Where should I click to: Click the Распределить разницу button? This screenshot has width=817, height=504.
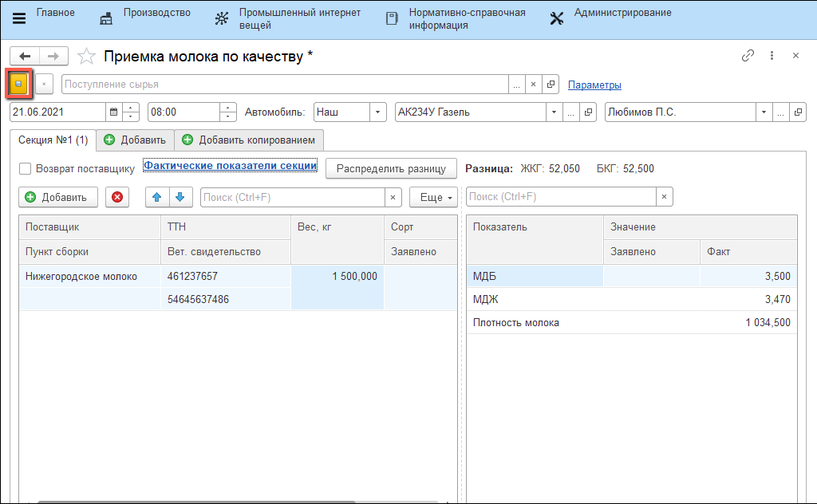[391, 168]
